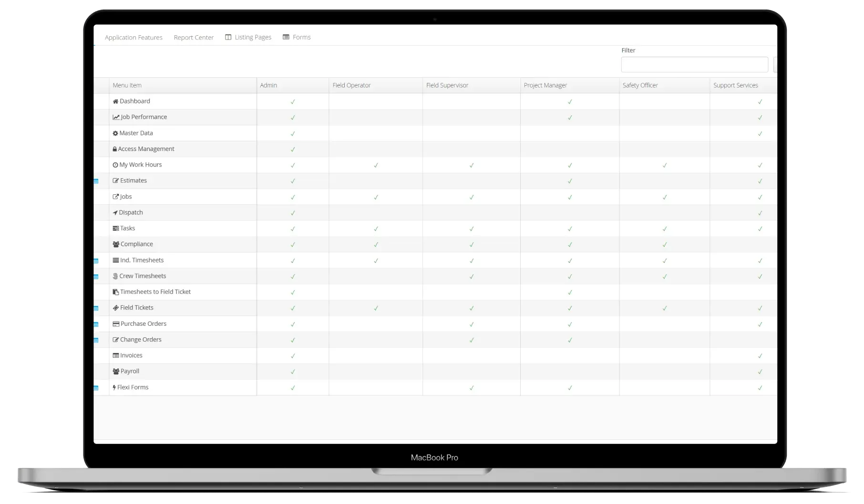Click the Job Performance chart icon
The width and height of the screenshot is (864, 504).
click(115, 117)
